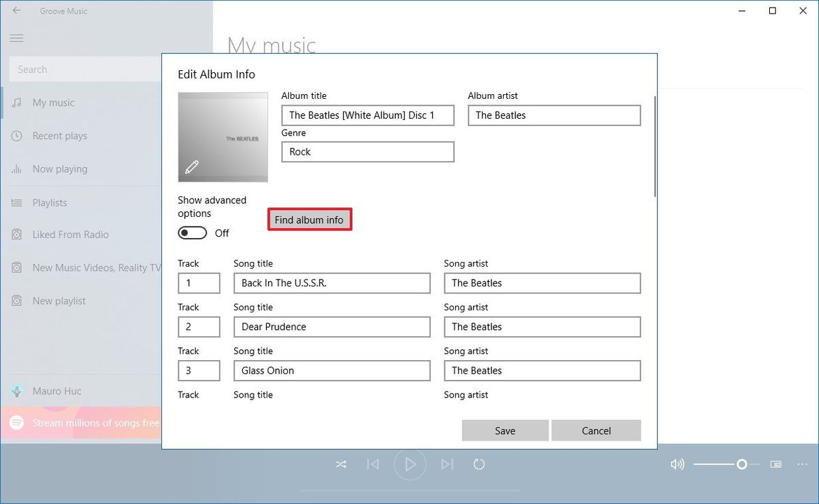Open the hamburger navigation menu

16,38
